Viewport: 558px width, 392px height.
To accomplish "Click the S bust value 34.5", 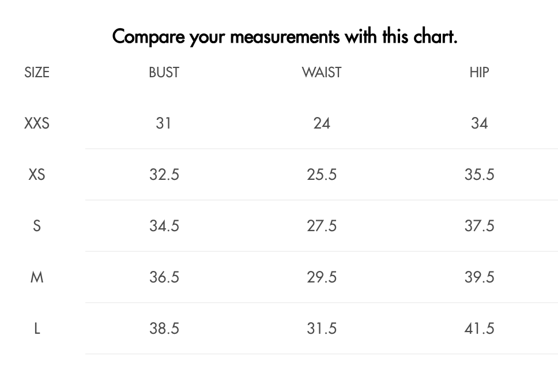I will [164, 226].
